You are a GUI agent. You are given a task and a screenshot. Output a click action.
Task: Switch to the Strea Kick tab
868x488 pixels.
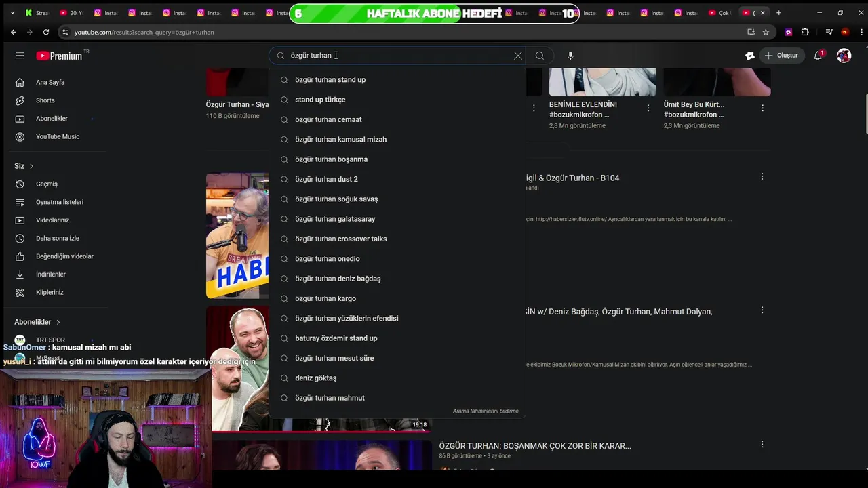point(37,13)
